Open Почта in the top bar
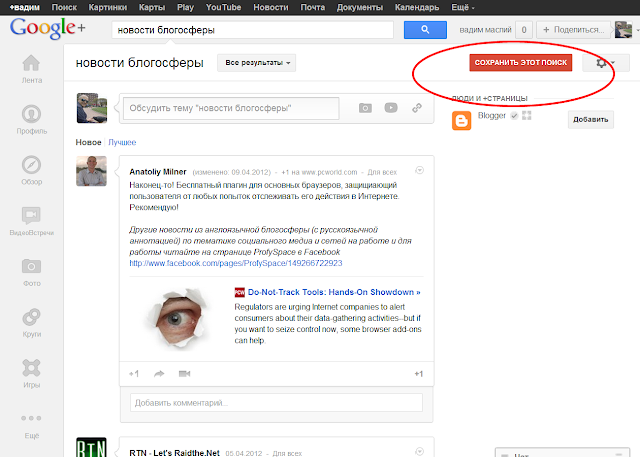 point(313,7)
